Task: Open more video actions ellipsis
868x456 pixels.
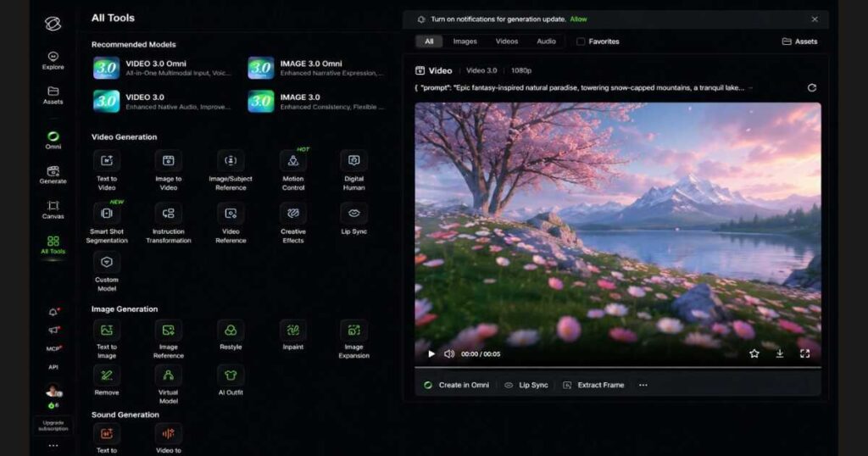Action: point(643,385)
